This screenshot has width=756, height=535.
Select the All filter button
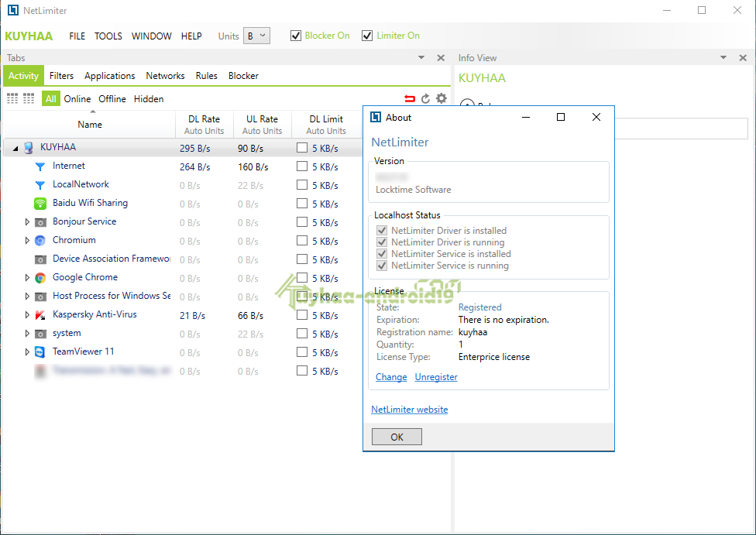pyautogui.click(x=50, y=99)
